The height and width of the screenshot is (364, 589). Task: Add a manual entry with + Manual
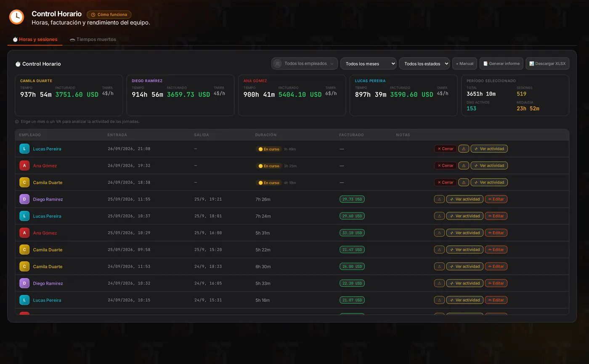[464, 64]
